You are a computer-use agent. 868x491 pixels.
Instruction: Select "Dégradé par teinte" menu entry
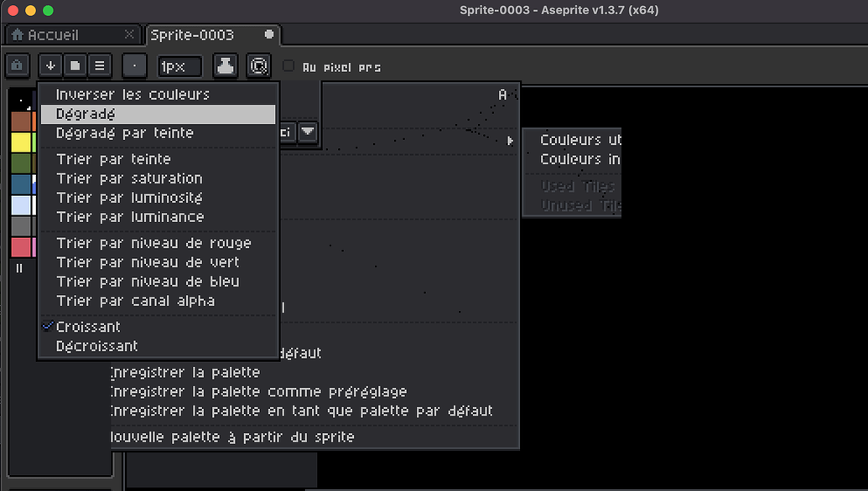click(124, 133)
